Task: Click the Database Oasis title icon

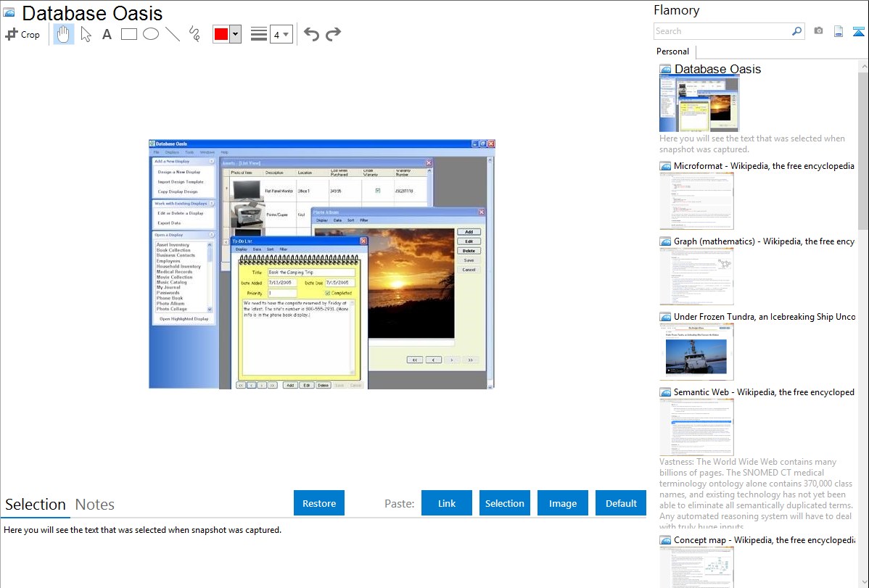Action: pos(9,12)
